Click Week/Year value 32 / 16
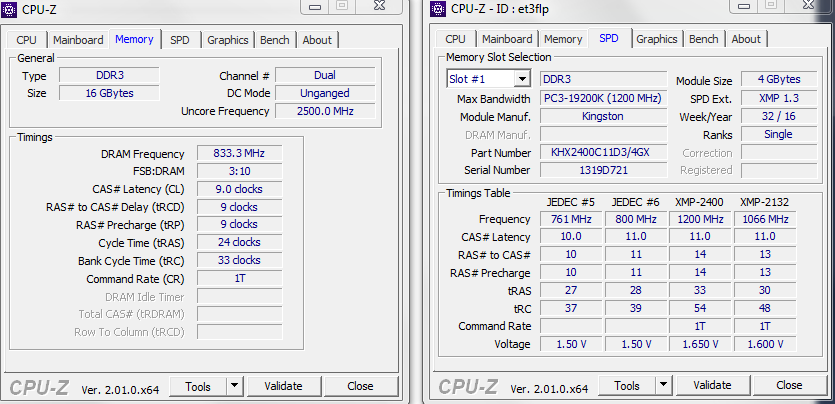This screenshot has height=404, width=835. point(779,116)
